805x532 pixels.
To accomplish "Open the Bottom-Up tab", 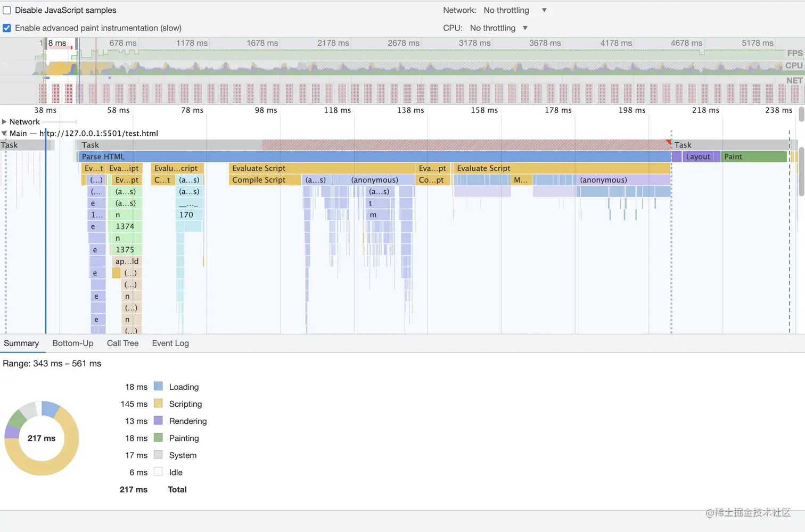I will [73, 343].
